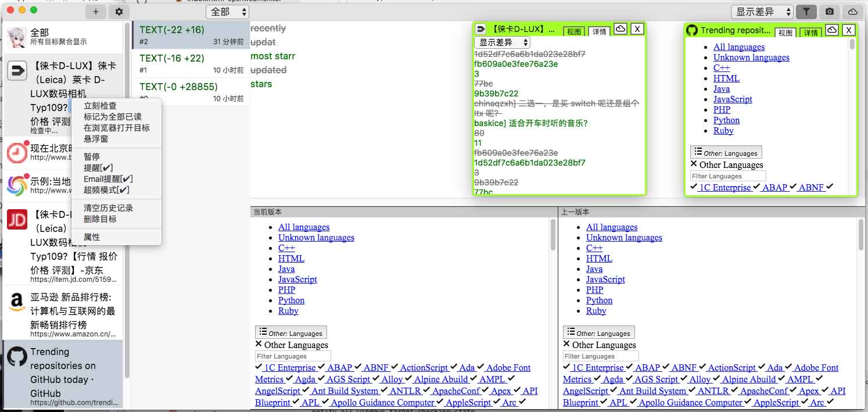Click the colorful swirl icon of 示例:当地 item
This screenshot has height=412, width=868.
17,185
